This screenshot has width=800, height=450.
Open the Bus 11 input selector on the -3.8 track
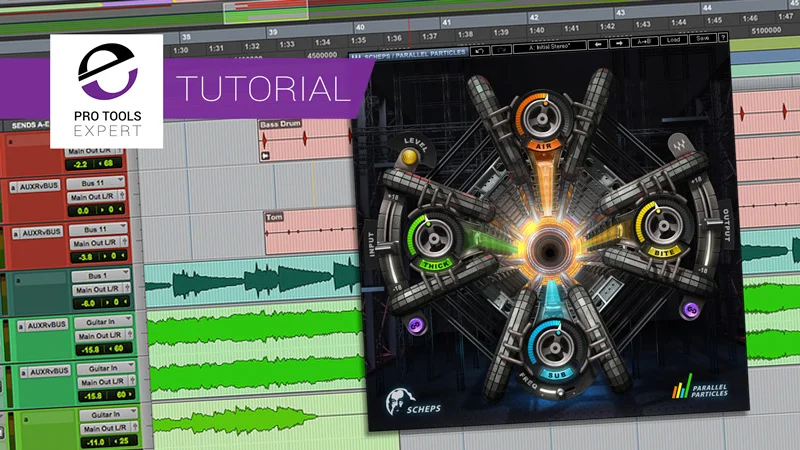coord(98,229)
